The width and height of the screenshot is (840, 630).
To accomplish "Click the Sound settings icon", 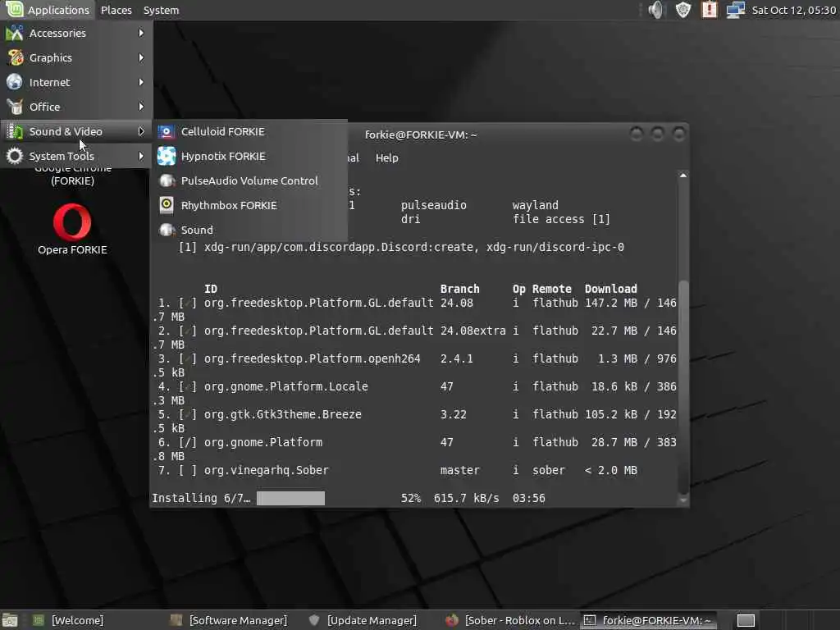I will (167, 230).
